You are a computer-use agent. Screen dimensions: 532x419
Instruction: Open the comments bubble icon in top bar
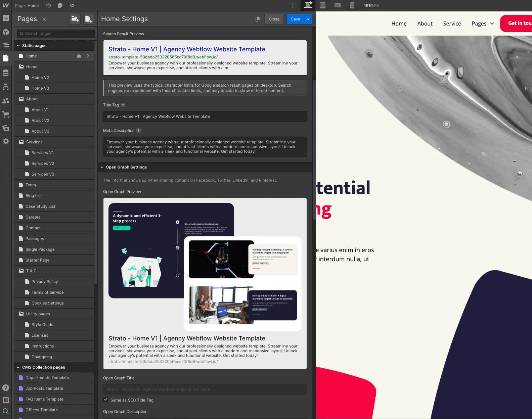pyautogui.click(x=60, y=5)
